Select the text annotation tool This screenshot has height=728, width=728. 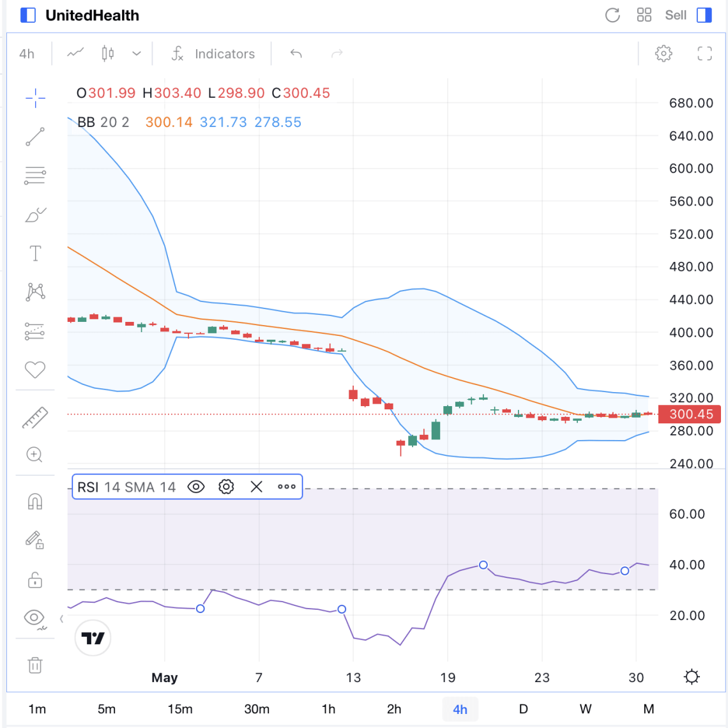click(35, 254)
